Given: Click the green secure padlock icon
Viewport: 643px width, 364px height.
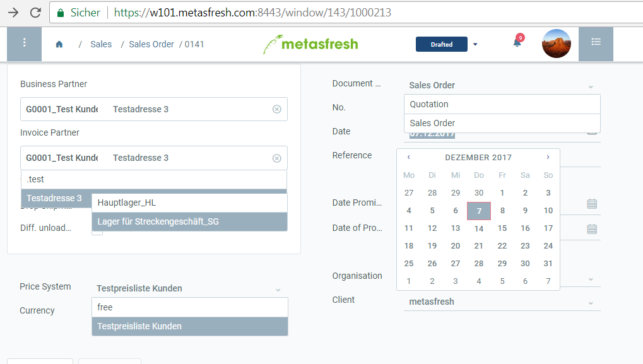Looking at the screenshot, I should pyautogui.click(x=61, y=13).
